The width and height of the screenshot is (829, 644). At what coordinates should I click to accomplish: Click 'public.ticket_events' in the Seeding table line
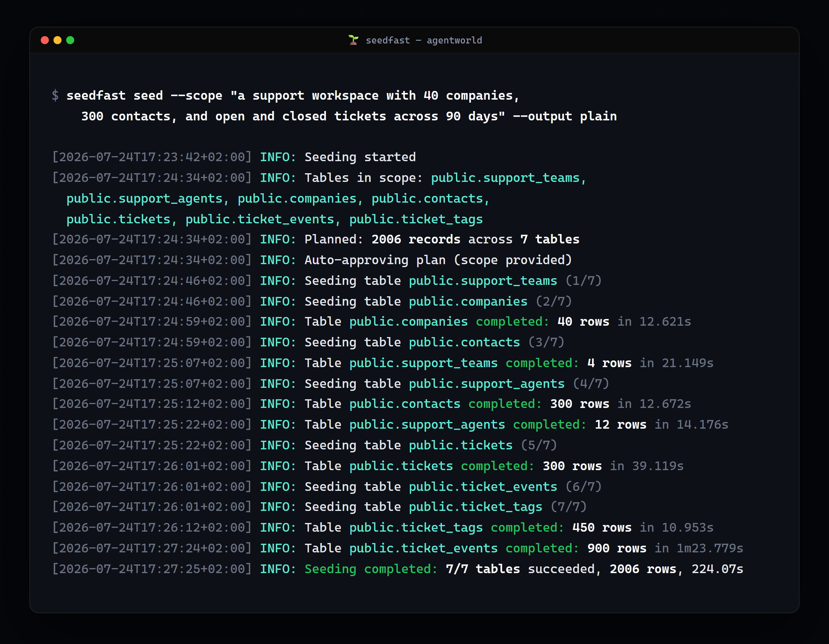pyautogui.click(x=483, y=487)
